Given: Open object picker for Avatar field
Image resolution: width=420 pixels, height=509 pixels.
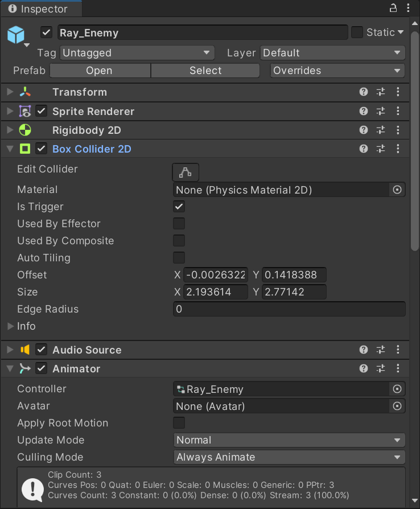Looking at the screenshot, I should 397,406.
